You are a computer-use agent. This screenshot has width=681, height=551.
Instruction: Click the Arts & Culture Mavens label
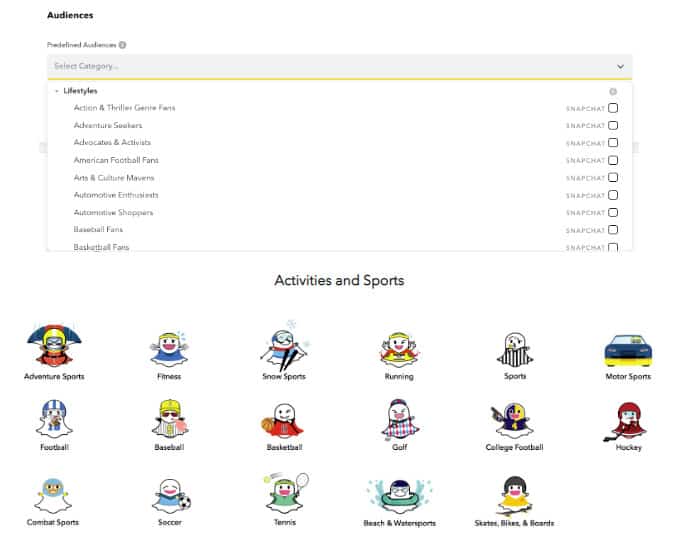pyautogui.click(x=114, y=178)
